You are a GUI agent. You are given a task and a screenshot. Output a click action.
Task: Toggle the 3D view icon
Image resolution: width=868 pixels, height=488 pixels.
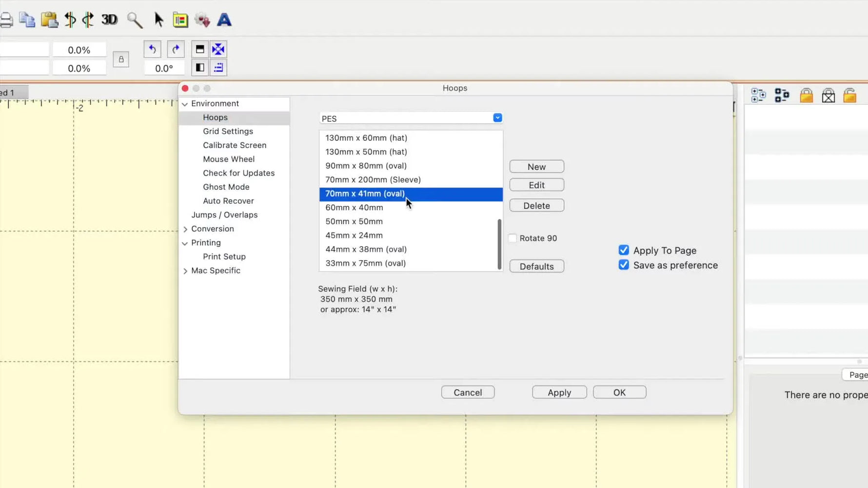click(110, 20)
